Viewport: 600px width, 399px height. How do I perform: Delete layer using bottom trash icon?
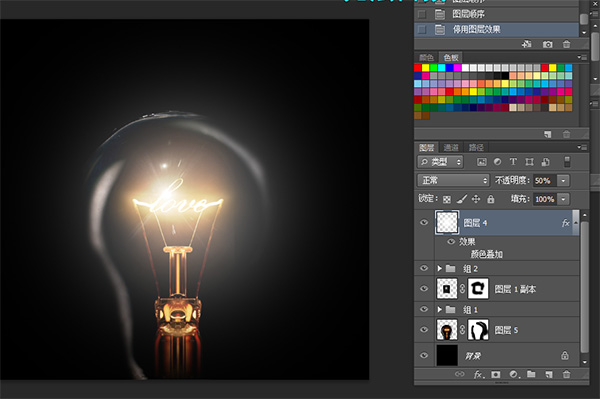click(x=566, y=374)
